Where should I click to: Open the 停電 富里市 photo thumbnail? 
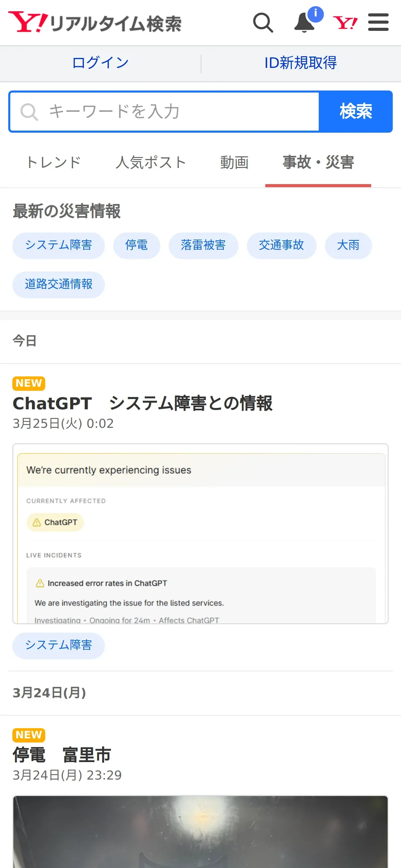pos(200,832)
